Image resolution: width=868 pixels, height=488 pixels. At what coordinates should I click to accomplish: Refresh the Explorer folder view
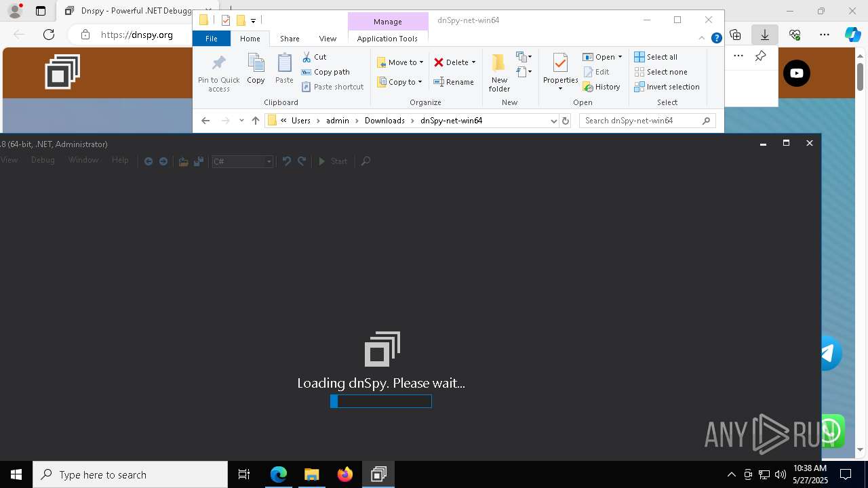566,121
